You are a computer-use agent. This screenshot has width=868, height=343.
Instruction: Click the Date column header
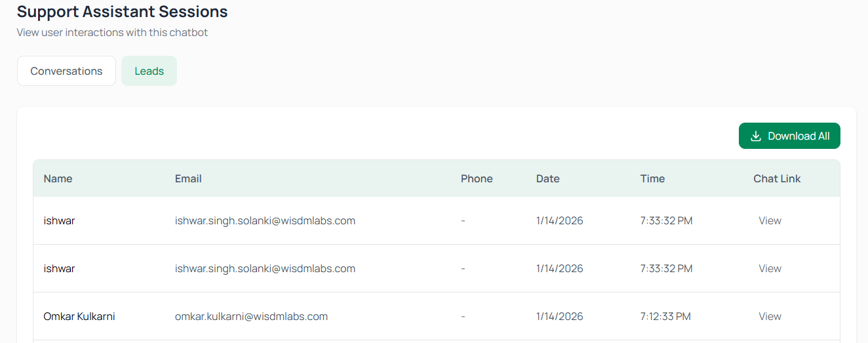coord(547,178)
